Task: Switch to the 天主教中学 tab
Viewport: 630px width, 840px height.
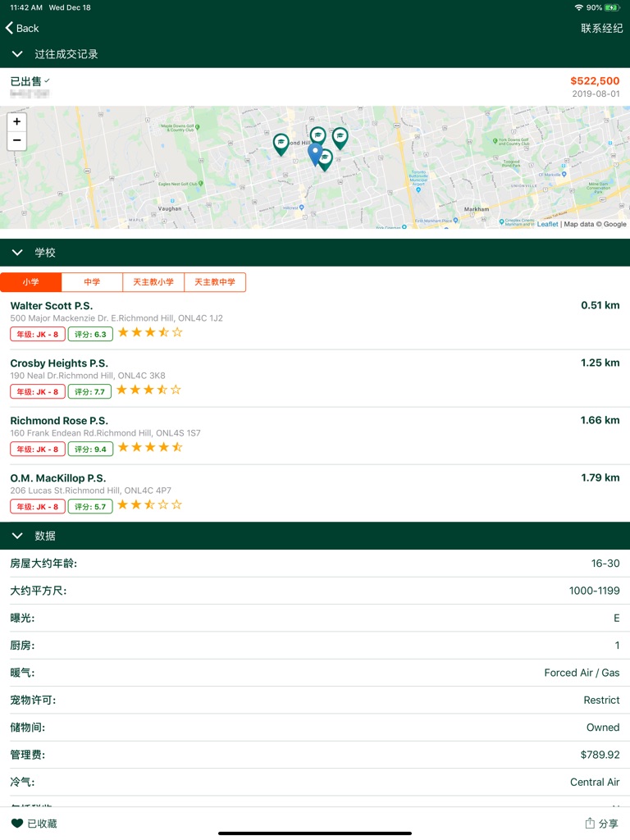Action: point(215,282)
